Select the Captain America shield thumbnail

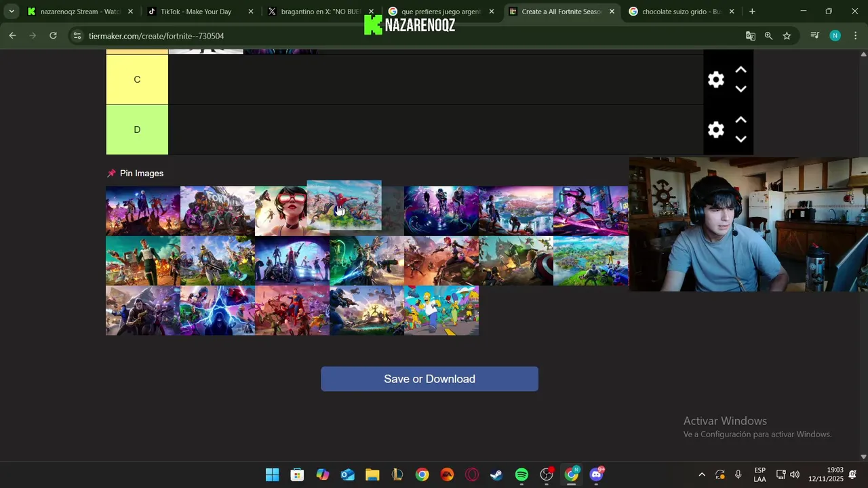point(516,261)
